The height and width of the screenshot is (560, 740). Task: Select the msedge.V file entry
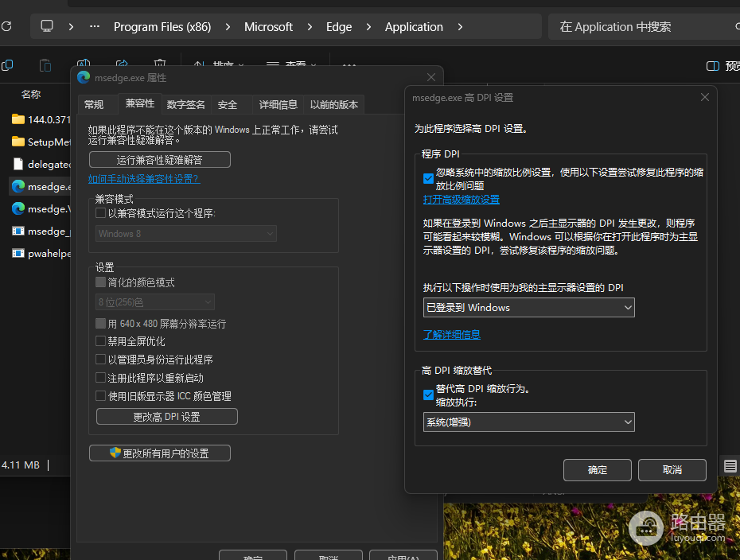pyautogui.click(x=41, y=208)
